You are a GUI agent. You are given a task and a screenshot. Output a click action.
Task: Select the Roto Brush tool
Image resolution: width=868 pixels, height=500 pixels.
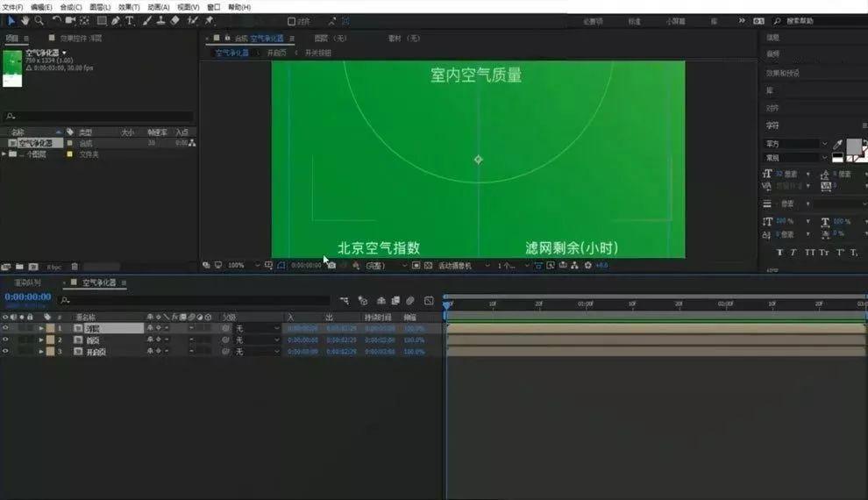[x=192, y=20]
